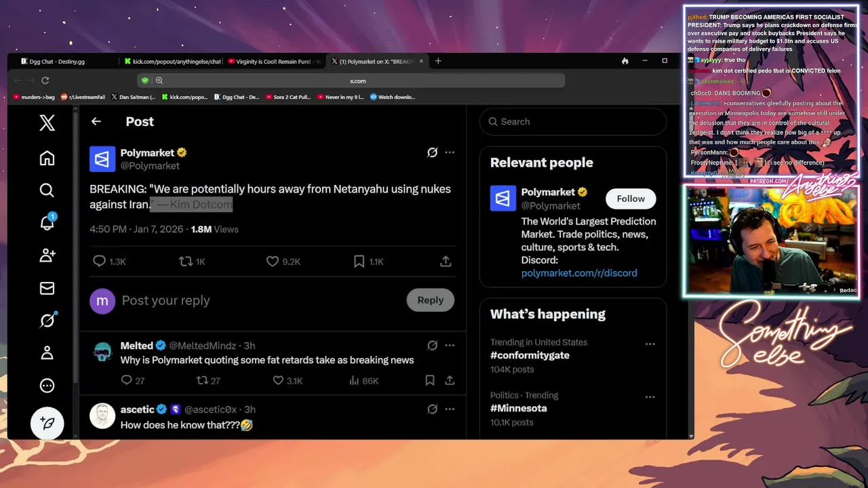Click the x.com address bar
868x488 pixels.
(357, 81)
